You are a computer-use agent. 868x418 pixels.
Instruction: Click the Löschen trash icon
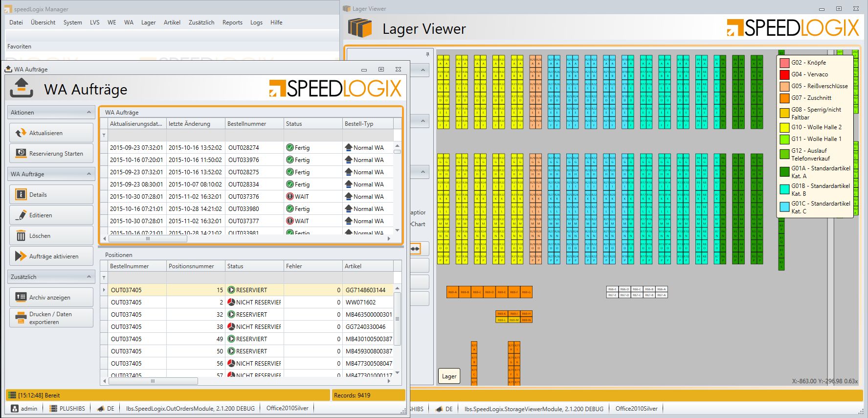point(21,235)
